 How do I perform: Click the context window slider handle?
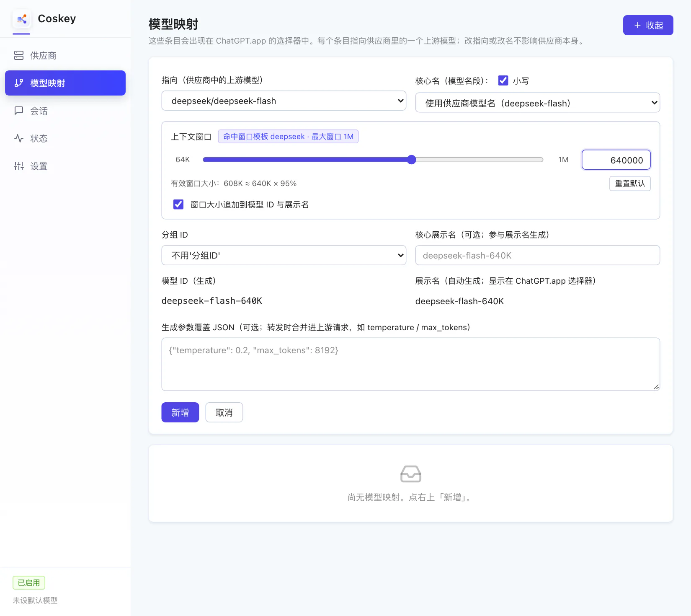412,160
